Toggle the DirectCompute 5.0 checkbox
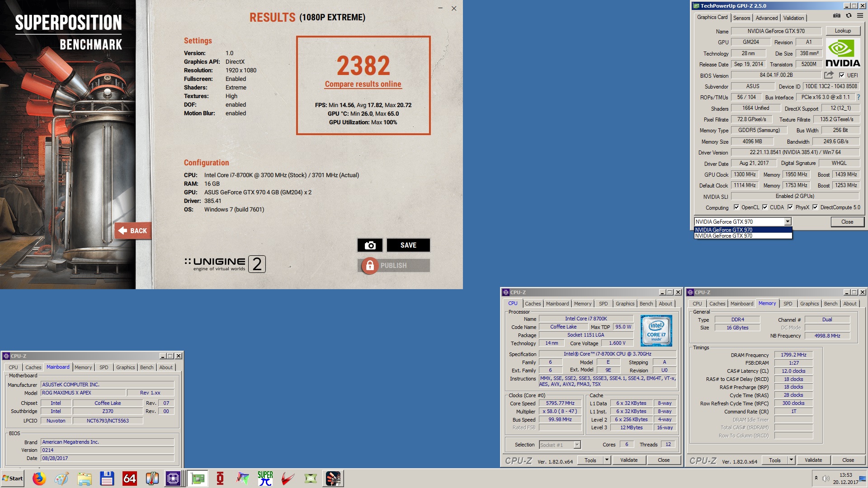Viewport: 868px width, 488px height. point(815,207)
